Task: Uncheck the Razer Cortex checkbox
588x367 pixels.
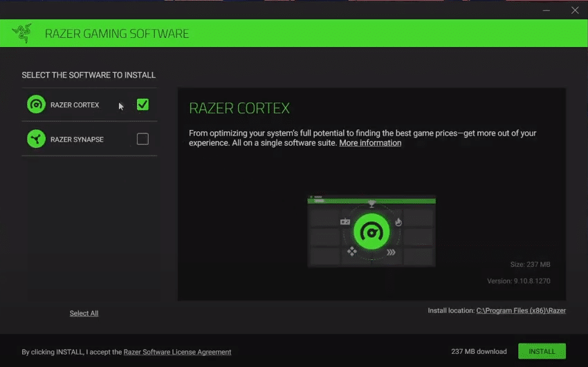Action: 143,104
